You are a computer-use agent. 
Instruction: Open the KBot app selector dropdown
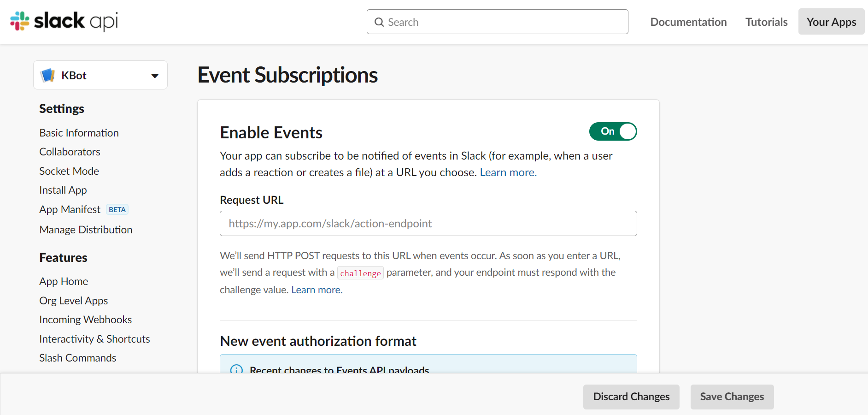click(x=100, y=75)
